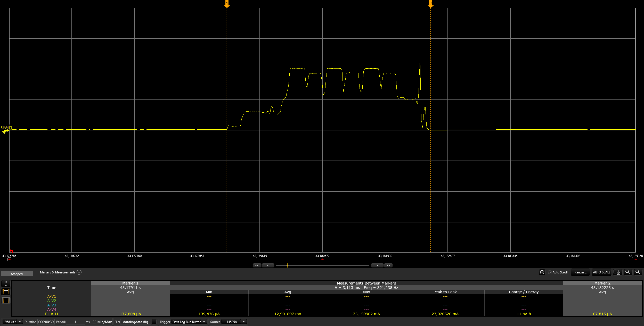The width and height of the screenshot is (644, 326).
Task: Open the Ranges... dialog
Action: (580, 272)
